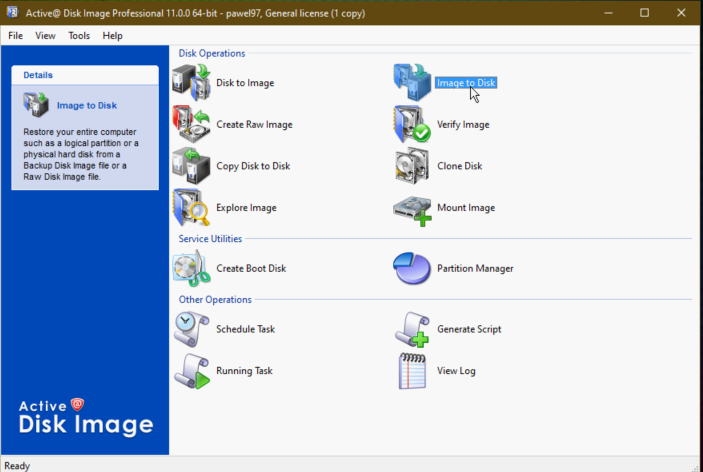Open the Running Task icon

(x=191, y=371)
